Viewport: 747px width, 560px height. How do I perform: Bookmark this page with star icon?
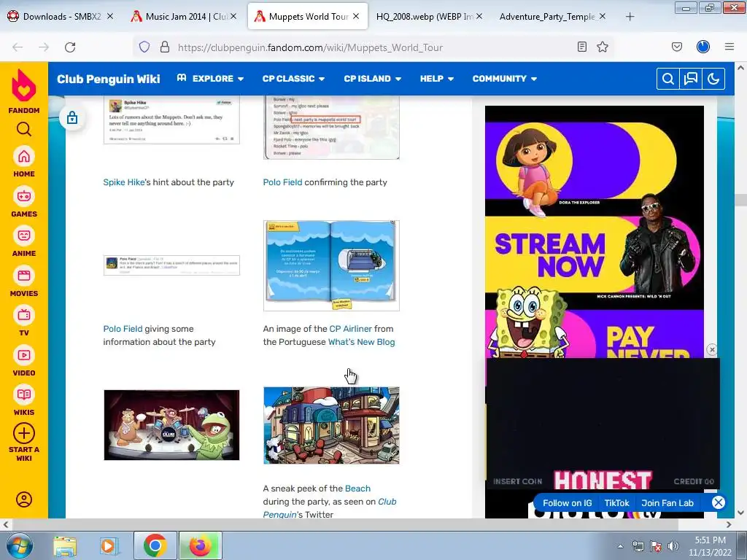pyautogui.click(x=603, y=47)
